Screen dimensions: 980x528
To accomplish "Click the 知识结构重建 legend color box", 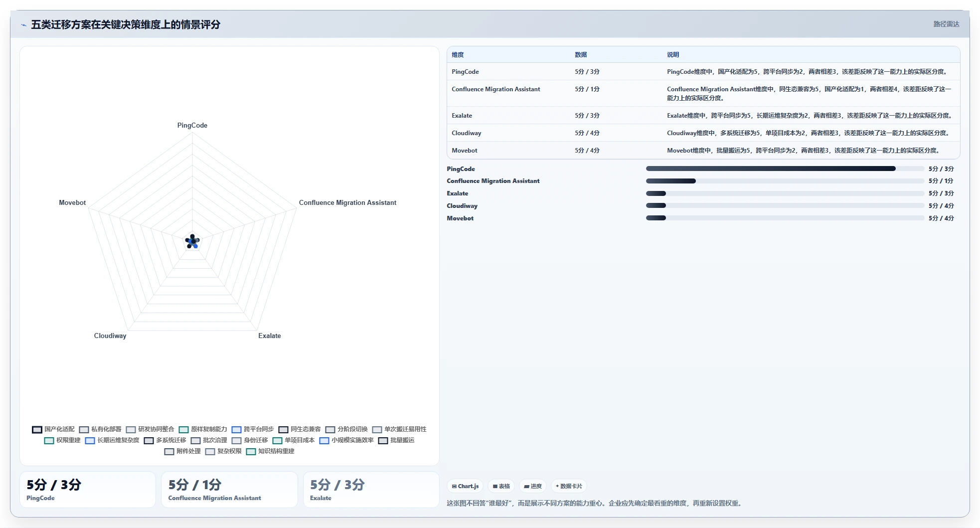I will 251,451.
